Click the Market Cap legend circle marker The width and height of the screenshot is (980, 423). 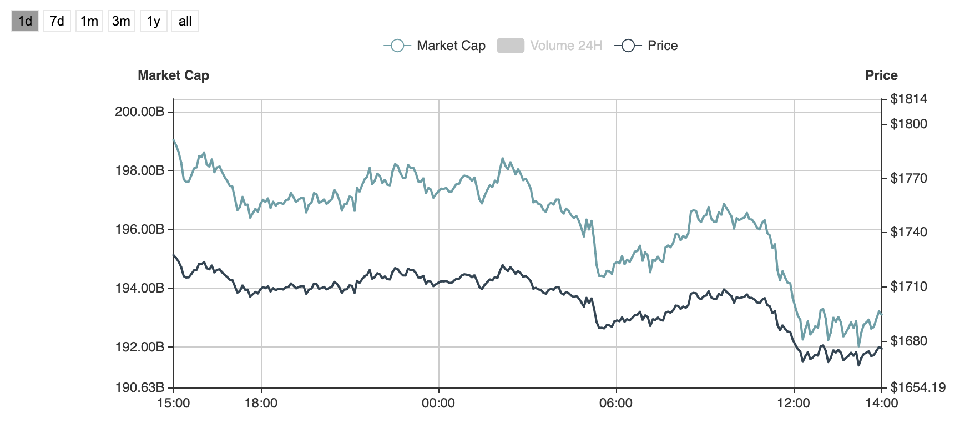pos(397,46)
